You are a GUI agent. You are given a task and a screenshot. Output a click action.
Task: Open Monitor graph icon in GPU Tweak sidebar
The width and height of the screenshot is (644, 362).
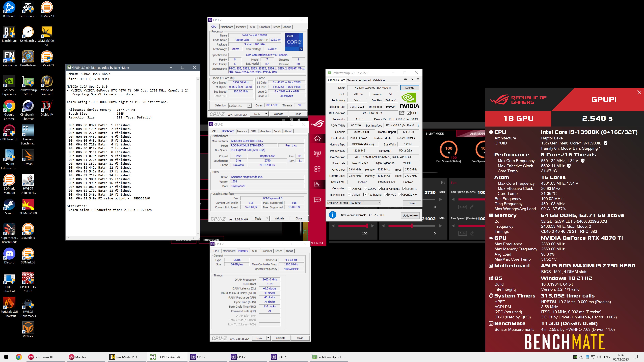click(x=317, y=184)
